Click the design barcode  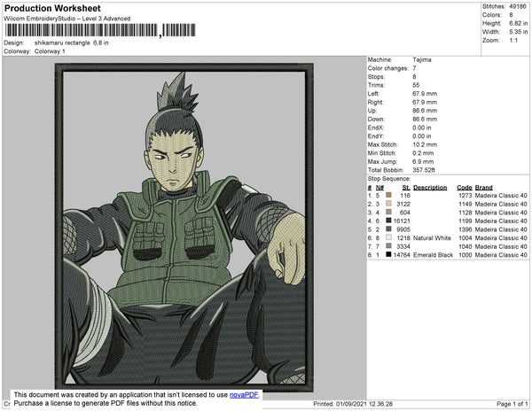(x=100, y=30)
